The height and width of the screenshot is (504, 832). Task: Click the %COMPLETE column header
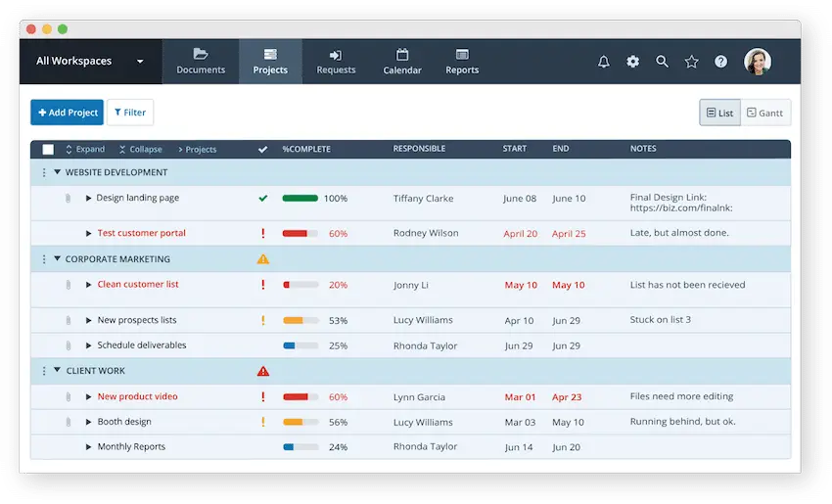tap(306, 149)
